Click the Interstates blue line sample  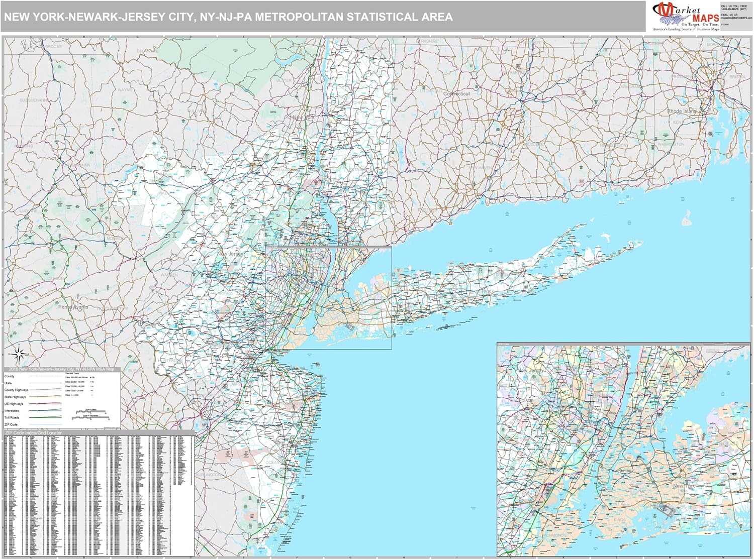tap(46, 410)
